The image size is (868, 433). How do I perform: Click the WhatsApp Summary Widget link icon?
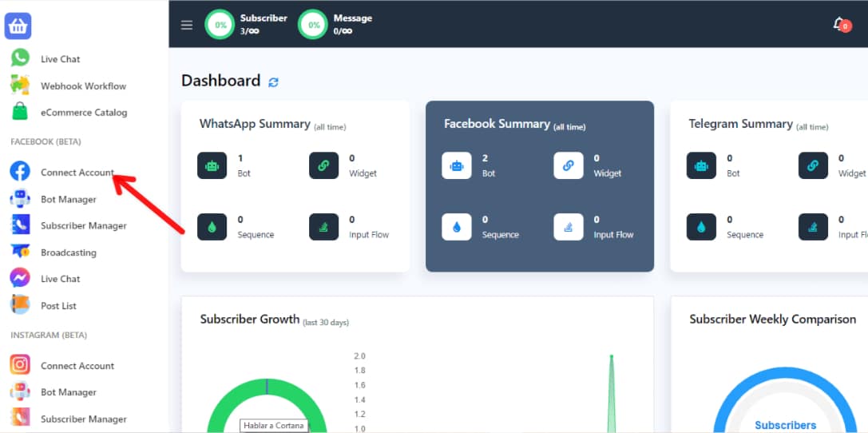[x=323, y=165]
